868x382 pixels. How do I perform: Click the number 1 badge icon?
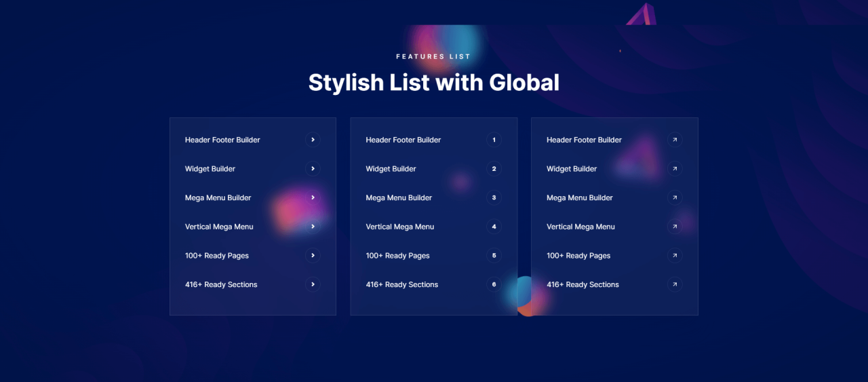(494, 140)
